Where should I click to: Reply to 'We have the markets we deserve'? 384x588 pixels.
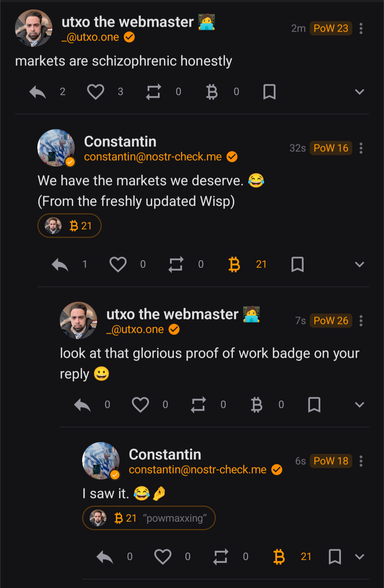click(x=60, y=264)
